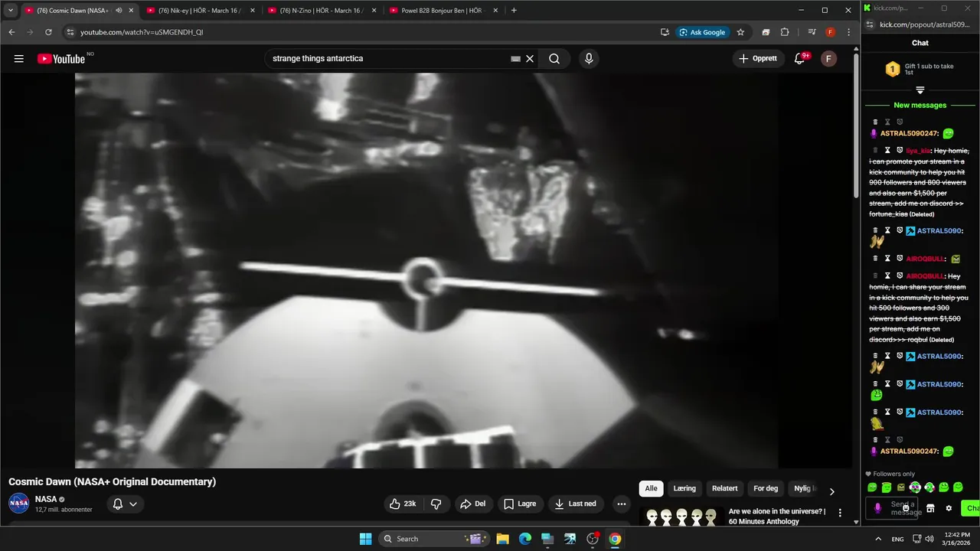Open Chrome media controls icon

812,32
